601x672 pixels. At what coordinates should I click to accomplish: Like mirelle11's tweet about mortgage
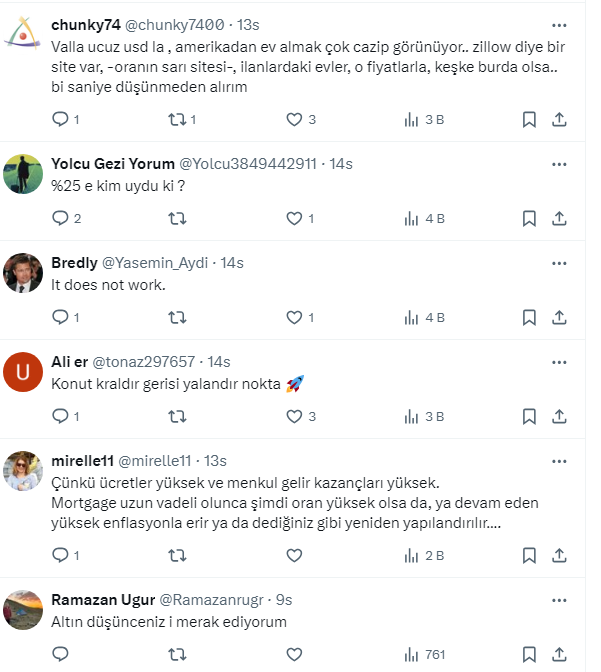pos(294,555)
